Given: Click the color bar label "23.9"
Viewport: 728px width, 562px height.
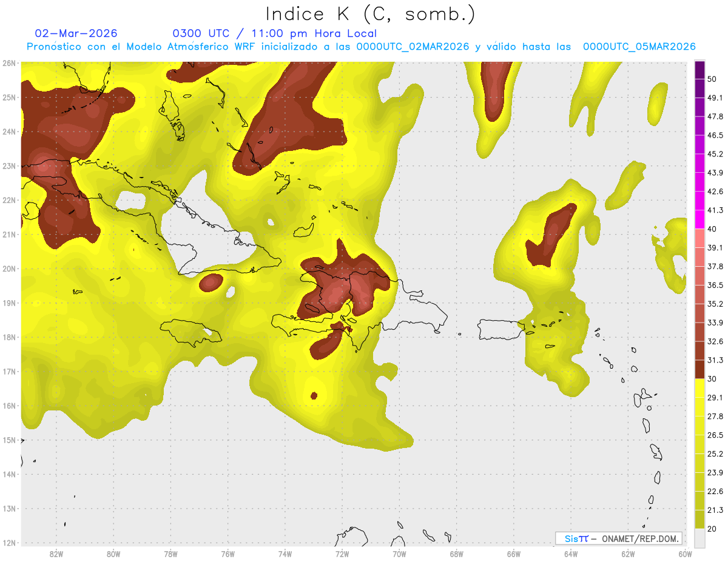Looking at the screenshot, I should 716,472.
